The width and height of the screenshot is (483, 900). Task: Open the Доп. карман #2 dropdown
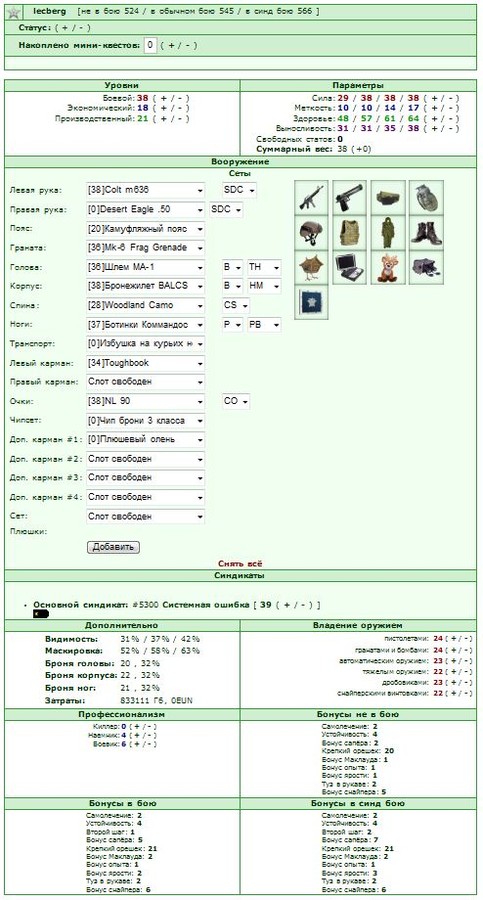(x=145, y=459)
